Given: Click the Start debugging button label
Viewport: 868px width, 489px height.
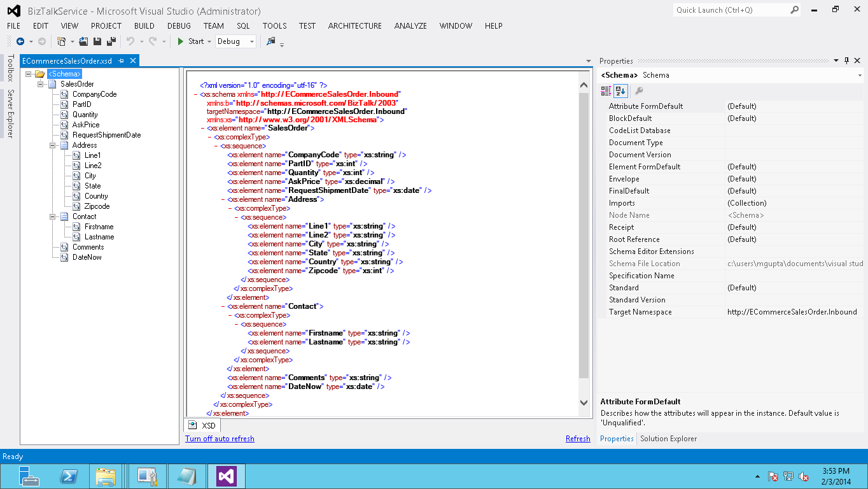Looking at the screenshot, I should coord(196,41).
